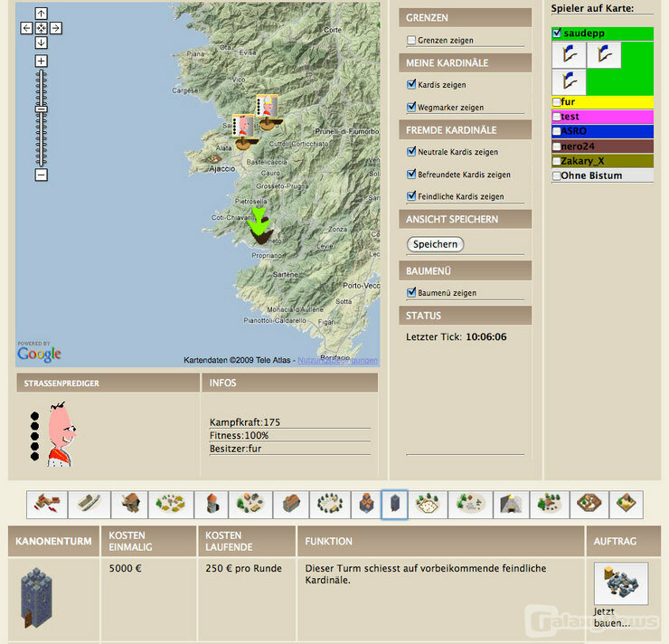
Task: Click the Letzter Tick time '10:06:06'
Action: (486, 336)
